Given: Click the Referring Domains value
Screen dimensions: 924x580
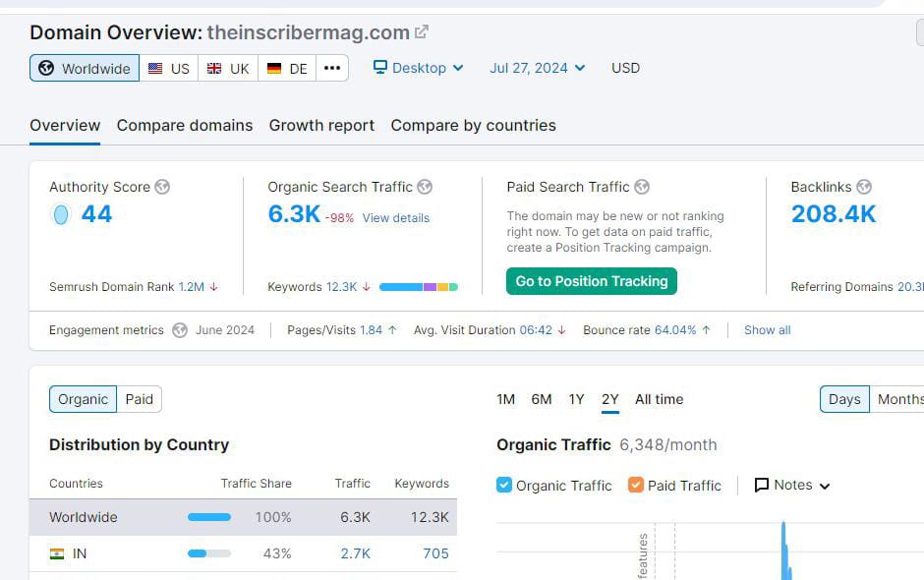Looking at the screenshot, I should coord(910,287).
